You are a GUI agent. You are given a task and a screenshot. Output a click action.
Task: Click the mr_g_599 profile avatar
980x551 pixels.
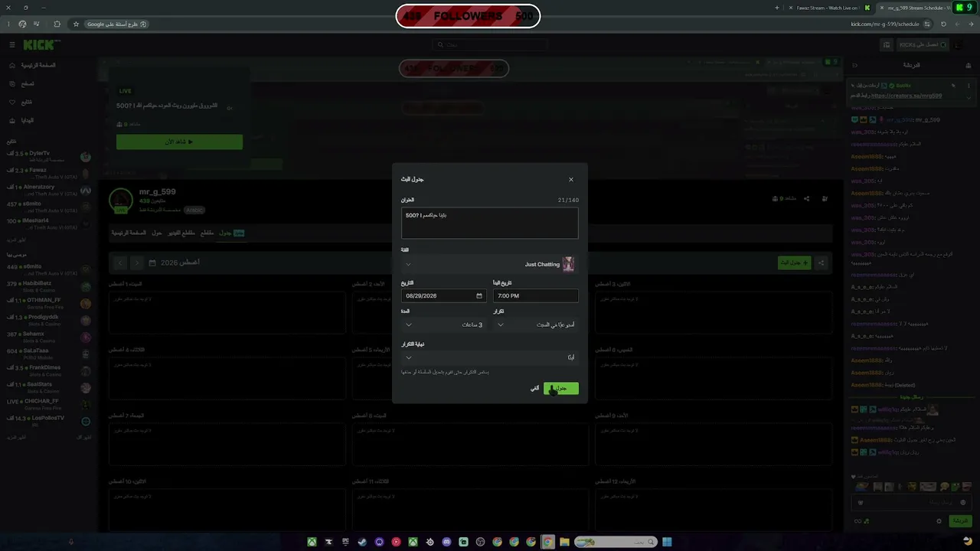point(120,201)
